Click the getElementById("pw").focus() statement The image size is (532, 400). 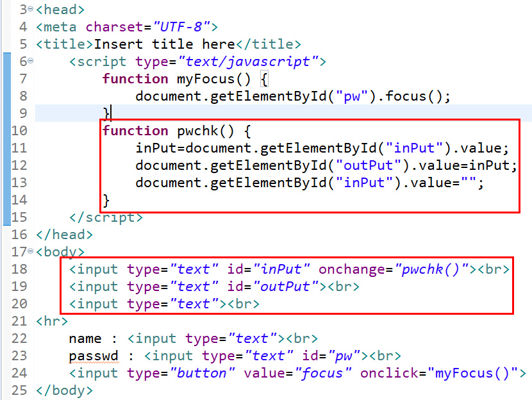[x=293, y=96]
